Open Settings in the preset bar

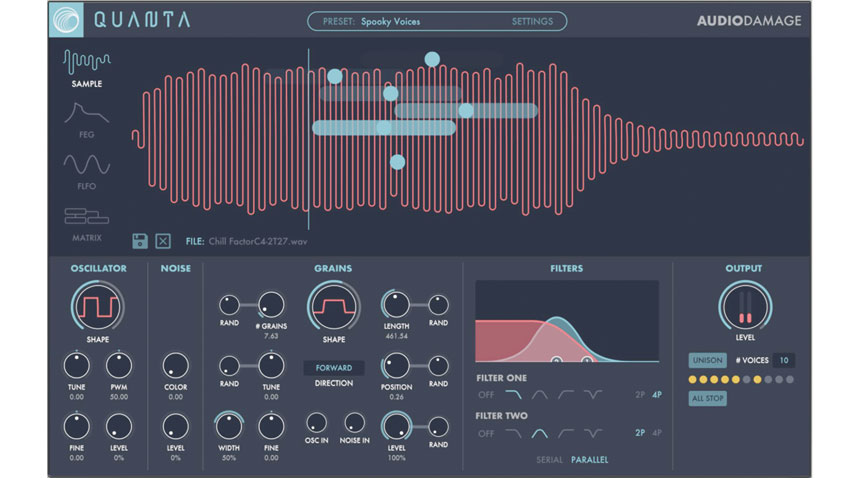[532, 22]
